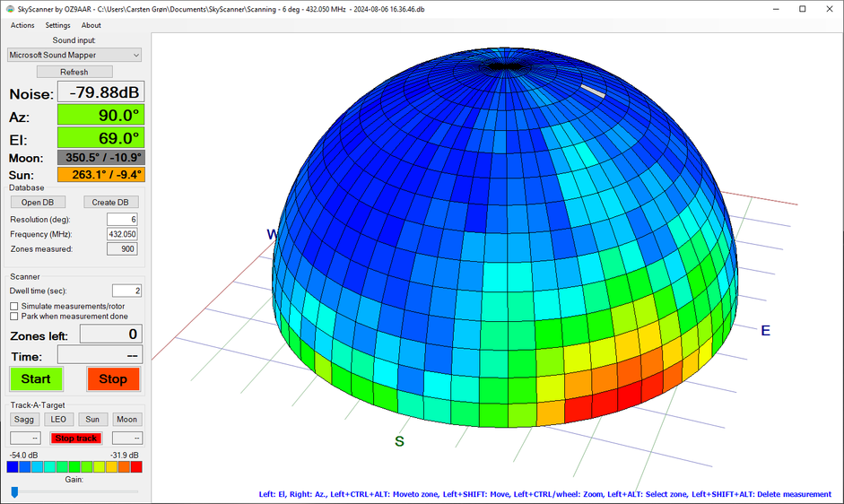Minimize the SkyScanner window
The image size is (844, 504).
tap(776, 9)
